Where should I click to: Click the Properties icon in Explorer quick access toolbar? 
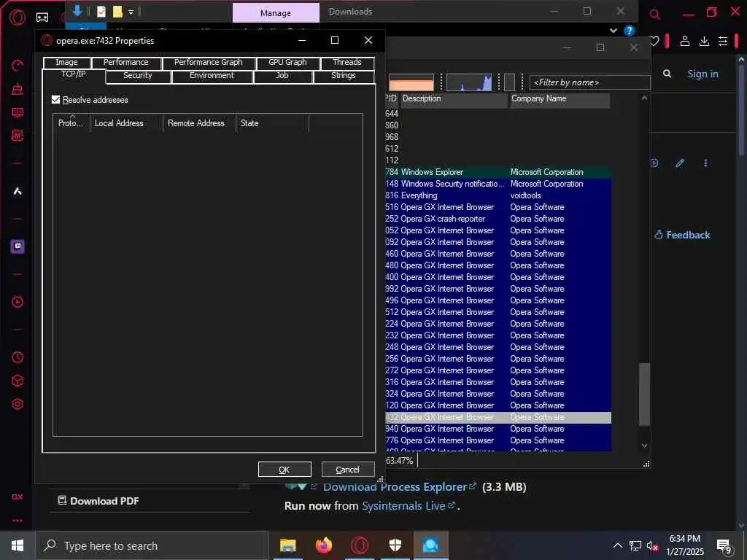pos(101,12)
